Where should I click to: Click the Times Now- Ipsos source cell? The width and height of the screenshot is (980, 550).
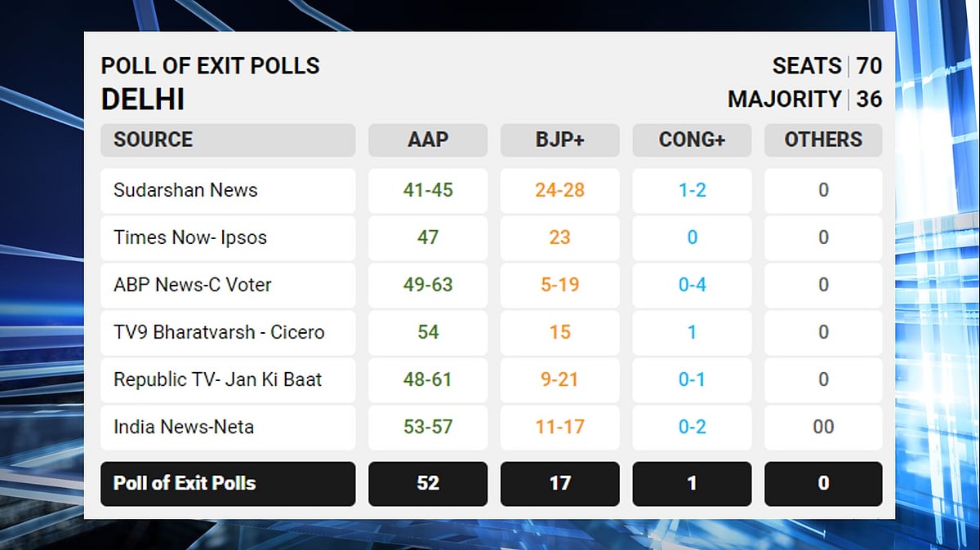point(228,237)
